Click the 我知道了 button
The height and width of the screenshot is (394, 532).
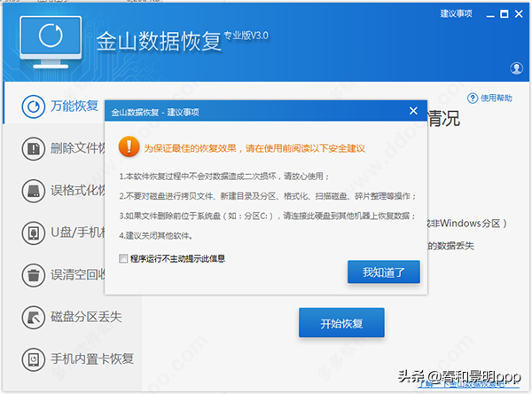[384, 272]
